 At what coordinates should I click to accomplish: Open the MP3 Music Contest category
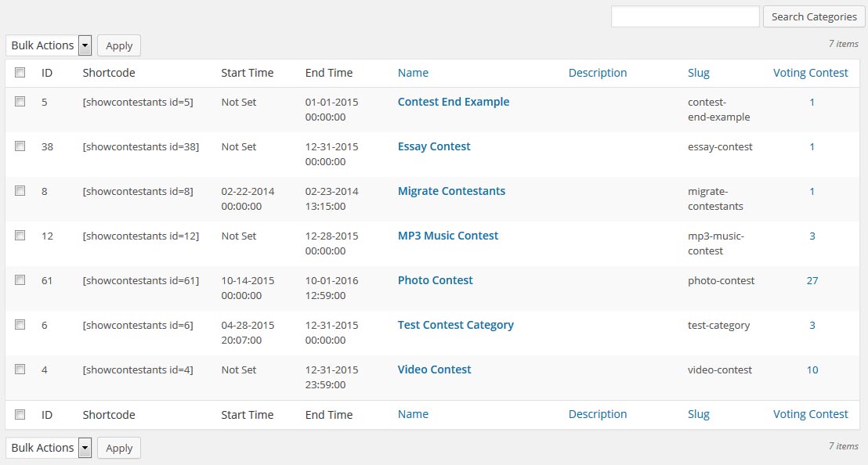point(448,236)
